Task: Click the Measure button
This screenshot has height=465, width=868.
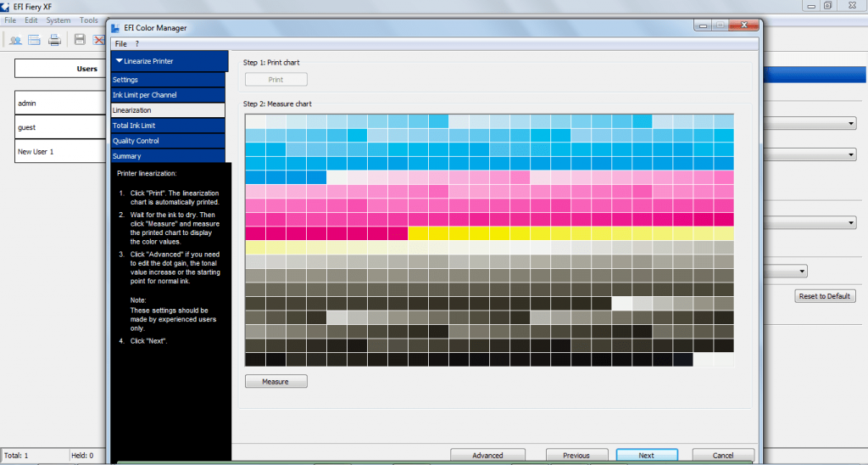Action: coord(275,381)
